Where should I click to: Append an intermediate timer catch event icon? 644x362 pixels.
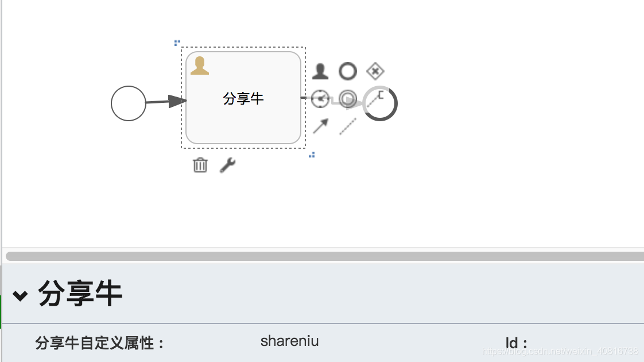320,99
